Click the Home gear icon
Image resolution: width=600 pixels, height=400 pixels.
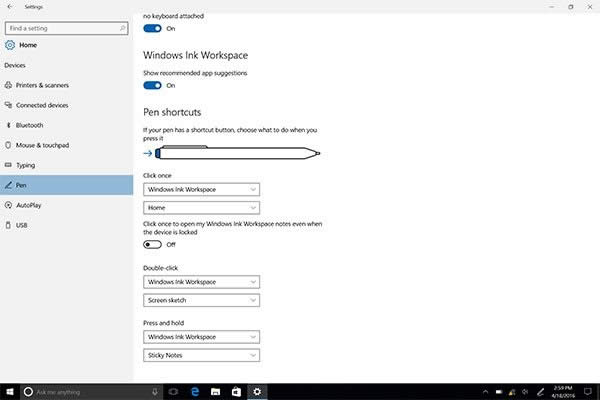tap(10, 45)
